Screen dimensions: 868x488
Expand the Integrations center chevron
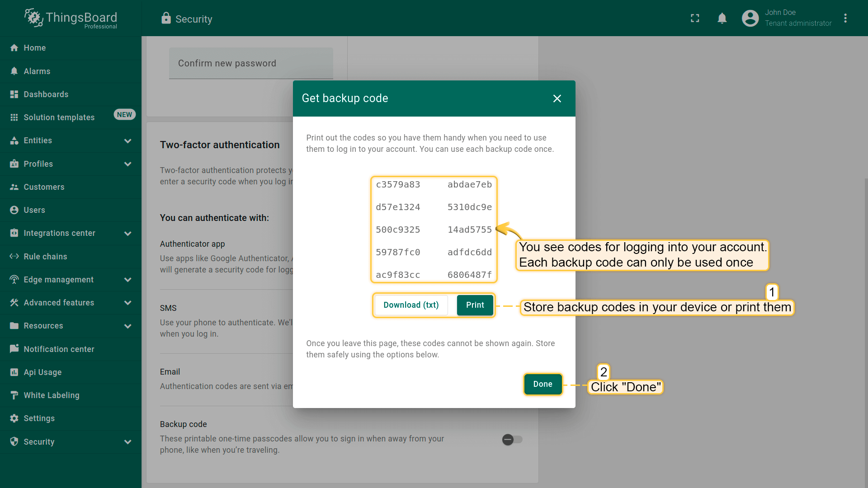(x=128, y=234)
